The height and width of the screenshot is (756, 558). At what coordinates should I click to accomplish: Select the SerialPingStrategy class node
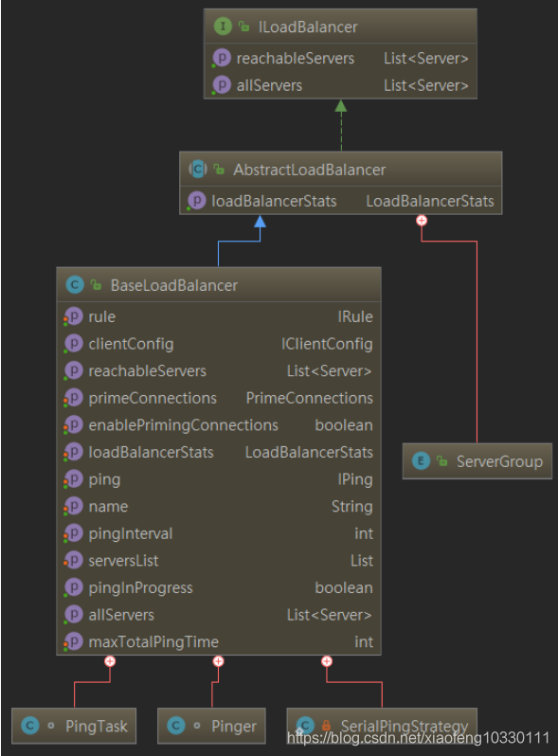pos(382,725)
